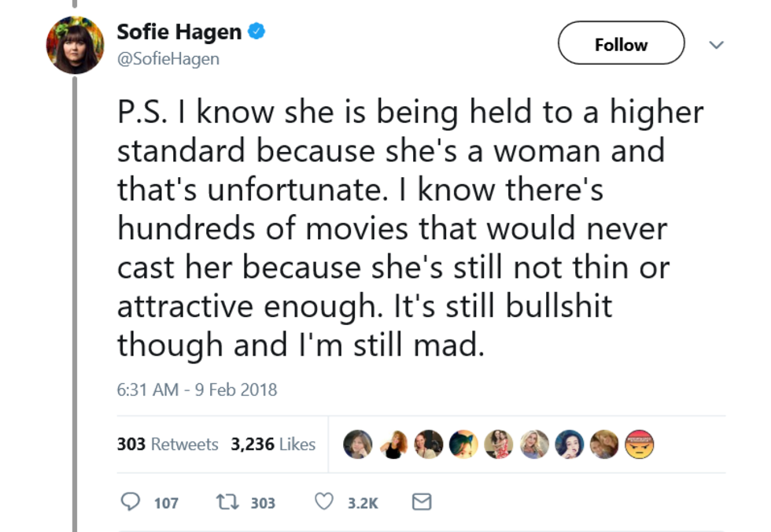The image size is (771, 532).
Task: Click the angry emoji liker avatar
Action: pyautogui.click(x=640, y=445)
